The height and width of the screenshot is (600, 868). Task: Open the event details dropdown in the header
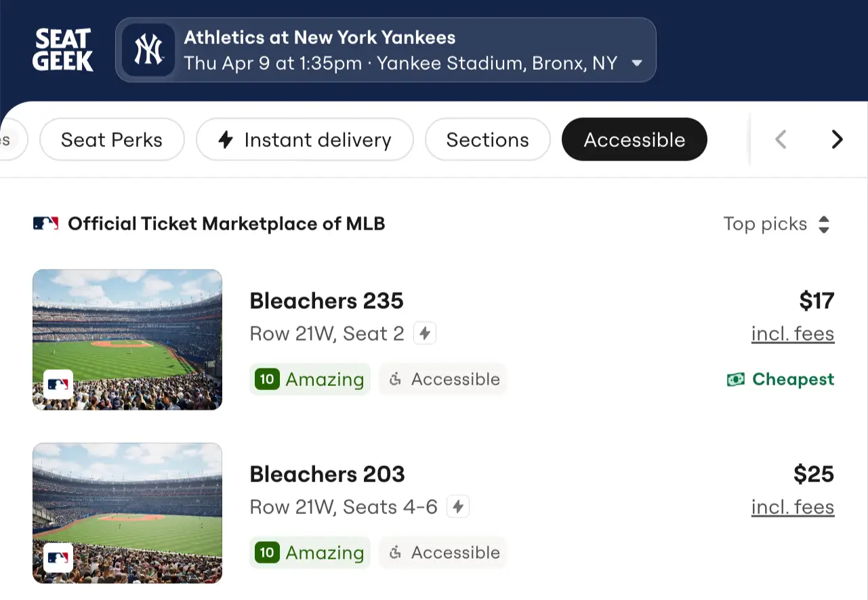(x=636, y=62)
